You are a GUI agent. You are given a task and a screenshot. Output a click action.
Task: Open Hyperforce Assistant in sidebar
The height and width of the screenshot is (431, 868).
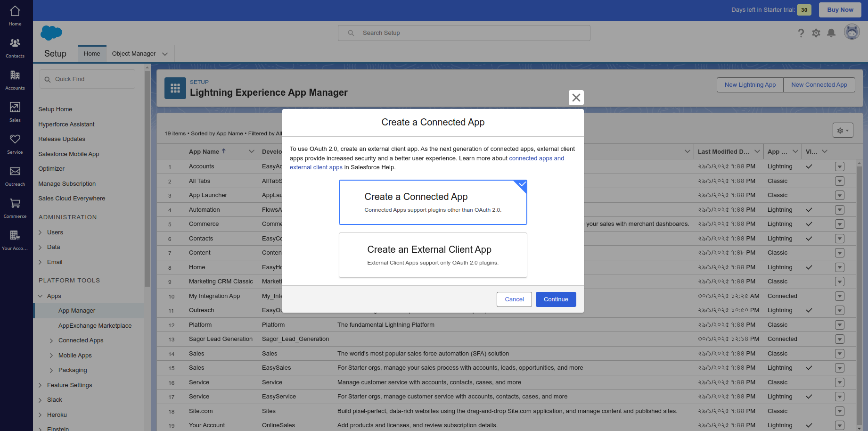tap(66, 124)
